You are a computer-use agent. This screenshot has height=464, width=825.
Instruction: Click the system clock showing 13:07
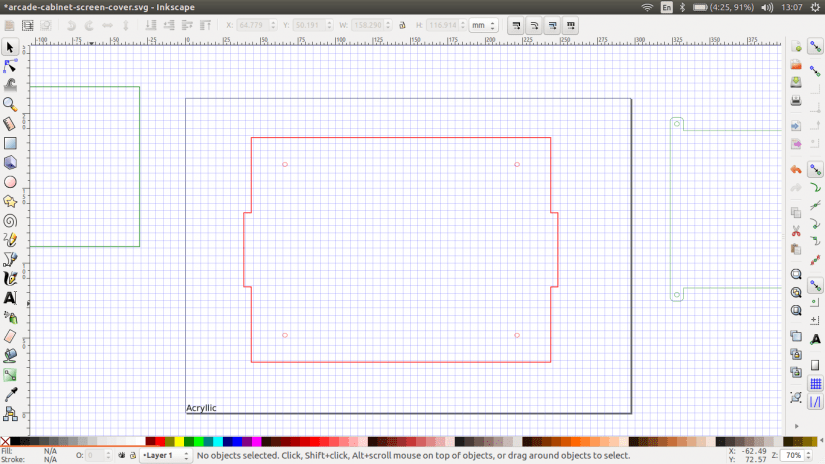[791, 7]
